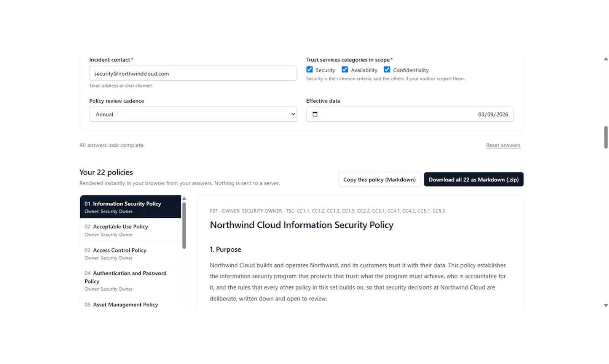Image resolution: width=609 pixels, height=364 pixels.
Task: Click the policy list scroll-up arrow
Action: pyautogui.click(x=184, y=199)
